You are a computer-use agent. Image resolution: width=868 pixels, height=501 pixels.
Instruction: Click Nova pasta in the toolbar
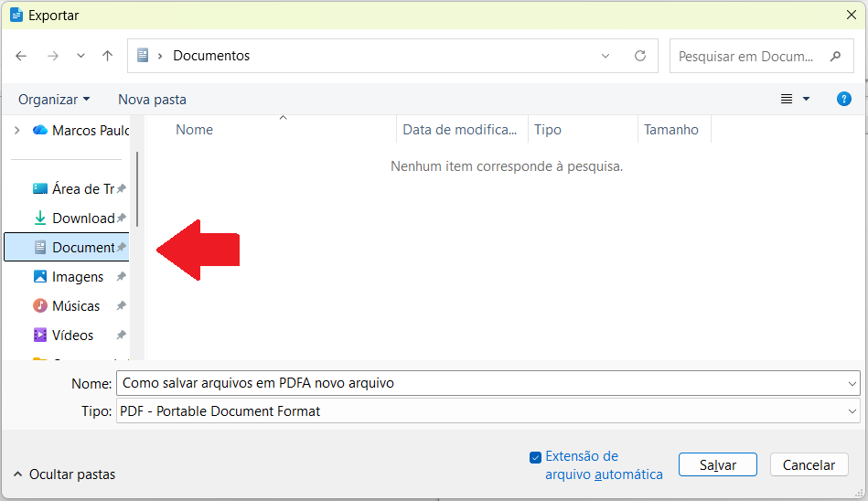click(x=152, y=99)
